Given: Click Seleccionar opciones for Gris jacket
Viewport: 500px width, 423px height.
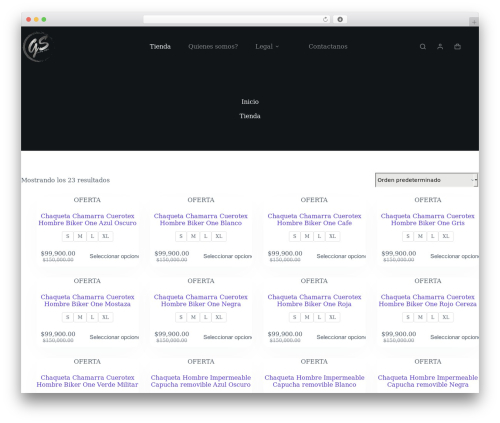Looking at the screenshot, I should coord(455,256).
